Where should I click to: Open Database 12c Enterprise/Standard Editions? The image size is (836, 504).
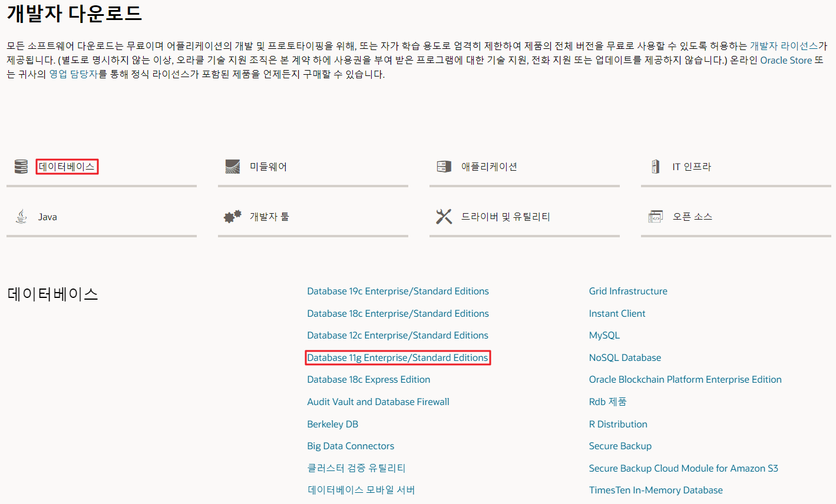[x=398, y=336]
